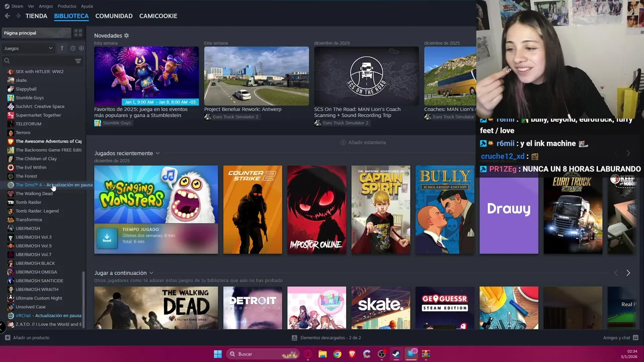Open Captain Spirit cover

(x=381, y=210)
